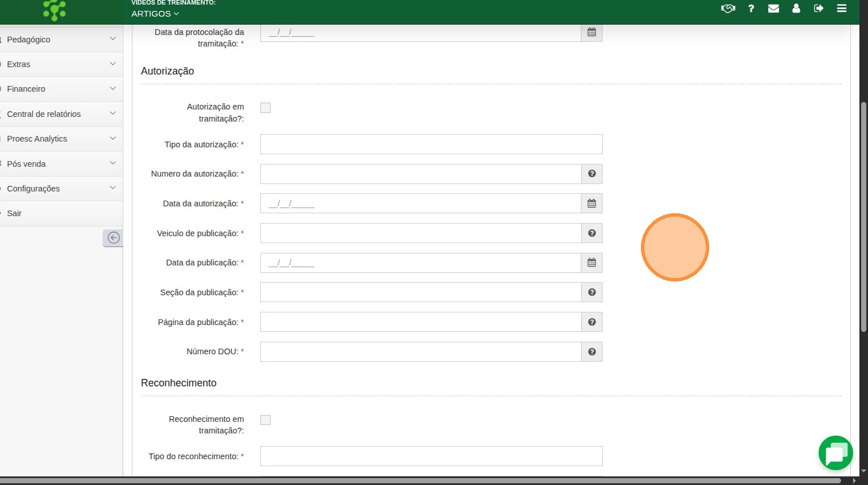The height and width of the screenshot is (485, 868).
Task: Click the logout arrow icon in header
Action: tap(819, 9)
